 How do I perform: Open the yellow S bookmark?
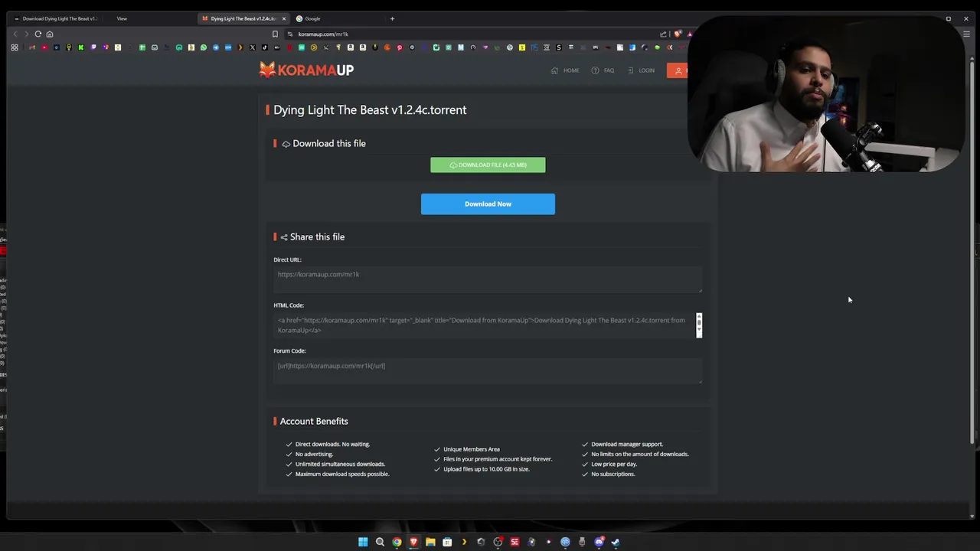point(522,47)
